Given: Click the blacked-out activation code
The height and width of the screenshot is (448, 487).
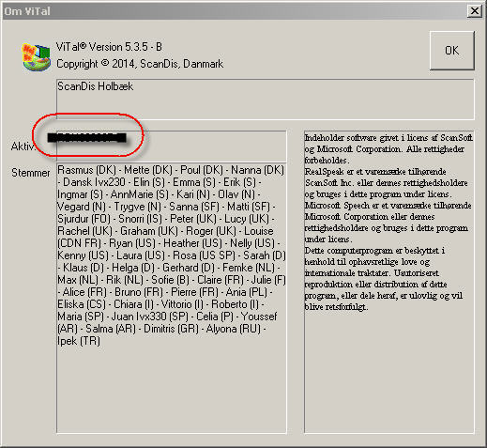Looking at the screenshot, I should (x=87, y=138).
